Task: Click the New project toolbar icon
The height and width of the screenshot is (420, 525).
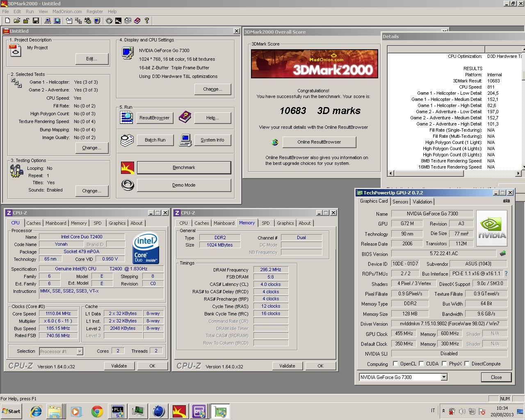Action: click(x=7, y=21)
